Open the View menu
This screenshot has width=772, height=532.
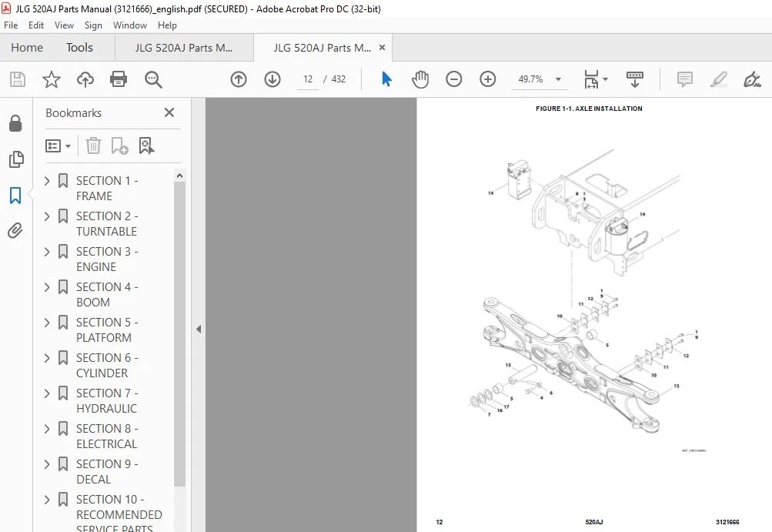[64, 25]
